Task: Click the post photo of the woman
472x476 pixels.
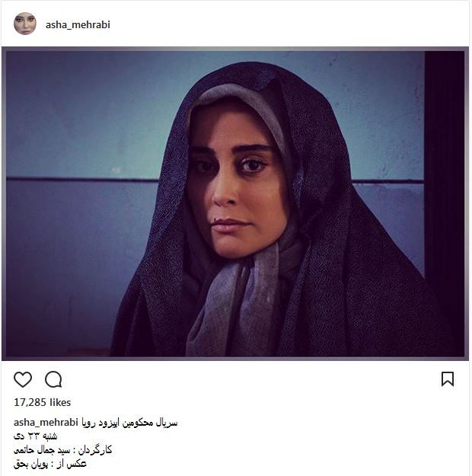Action: tap(235, 203)
